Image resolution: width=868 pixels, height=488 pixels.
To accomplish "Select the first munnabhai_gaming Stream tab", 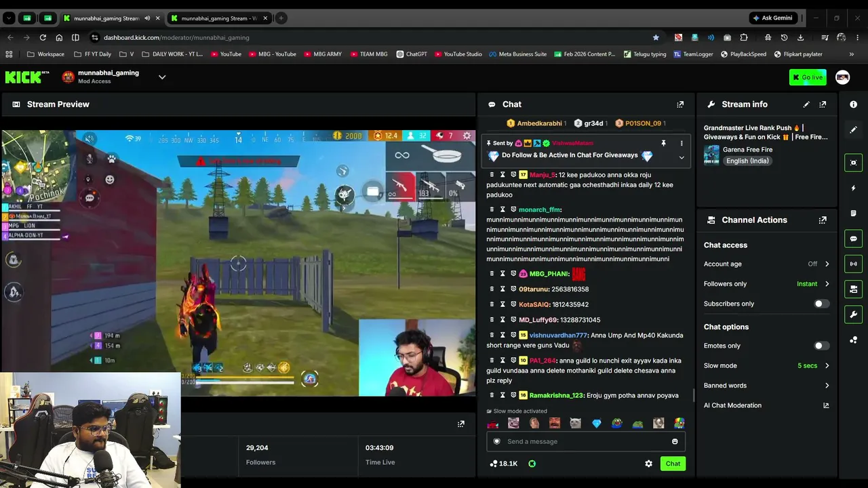I will 112,18.
